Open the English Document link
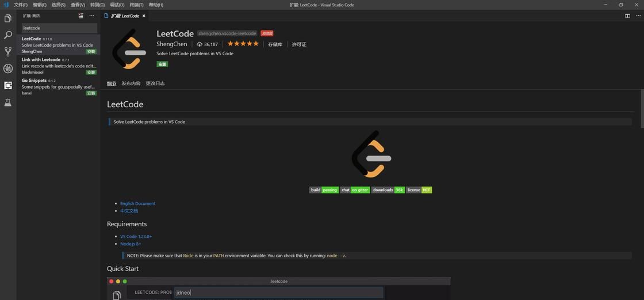 click(x=137, y=203)
